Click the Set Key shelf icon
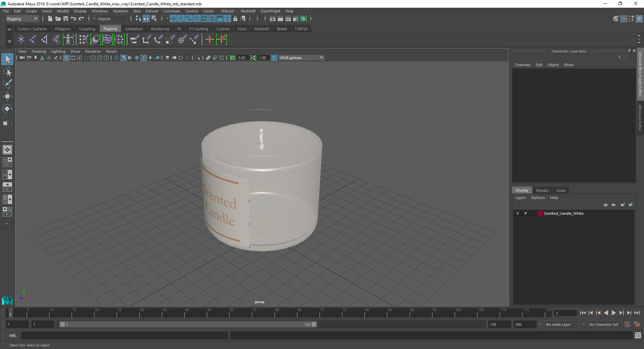The height and width of the screenshot is (349, 644). tap(210, 40)
